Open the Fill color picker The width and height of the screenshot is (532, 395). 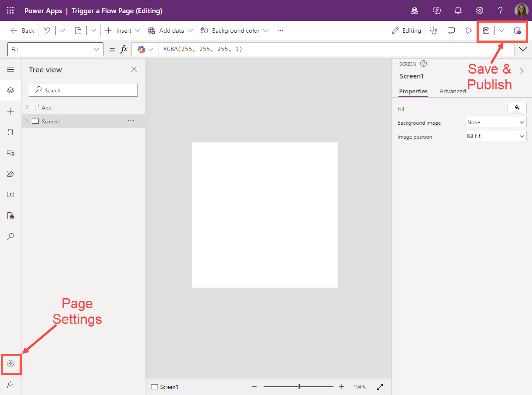pos(517,108)
